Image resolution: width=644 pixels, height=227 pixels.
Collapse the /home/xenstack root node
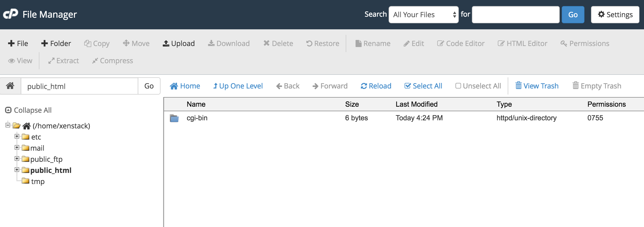[x=8, y=125]
